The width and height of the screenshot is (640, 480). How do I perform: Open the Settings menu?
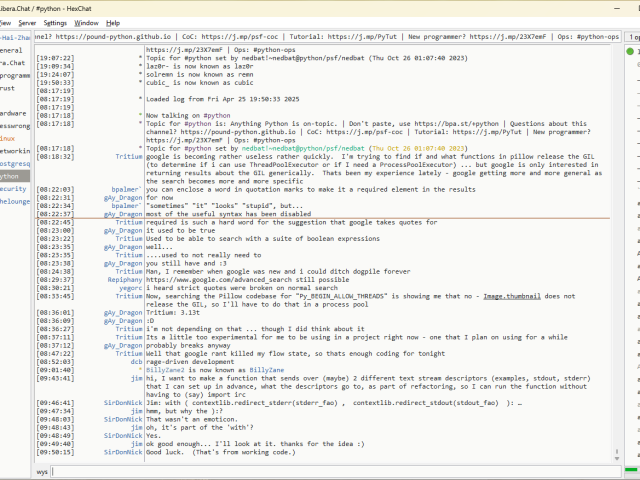point(56,22)
